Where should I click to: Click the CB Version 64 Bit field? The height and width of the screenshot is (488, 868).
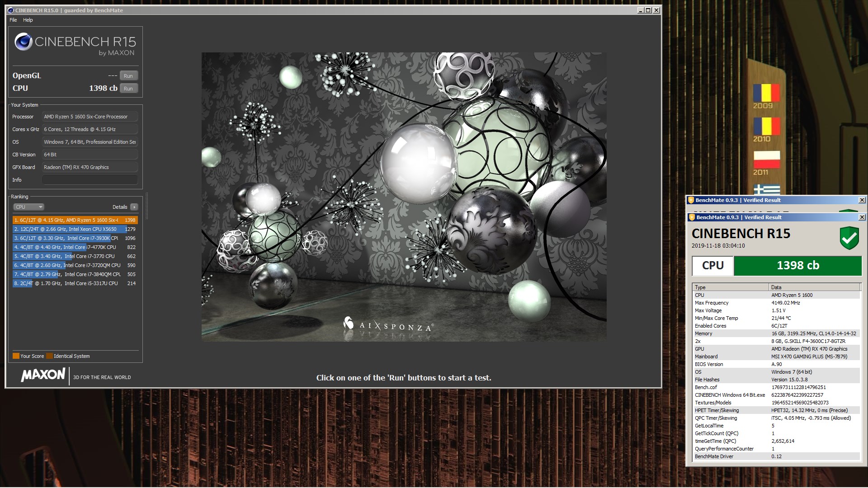[90, 155]
